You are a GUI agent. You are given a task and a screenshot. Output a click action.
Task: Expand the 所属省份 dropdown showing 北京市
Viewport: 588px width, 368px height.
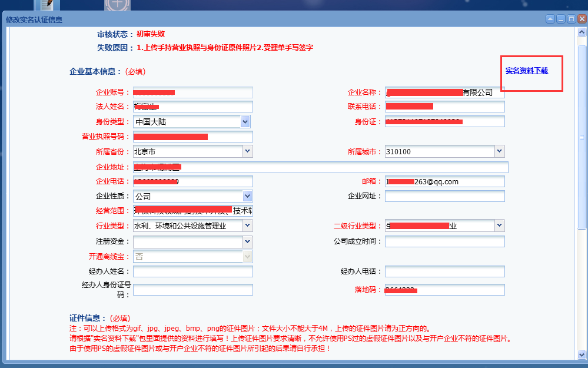[x=247, y=152]
